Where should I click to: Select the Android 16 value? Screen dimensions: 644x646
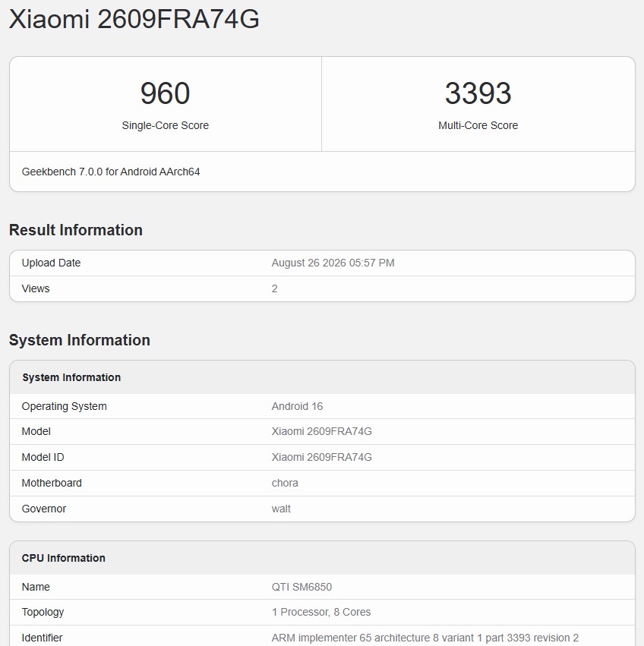pos(297,406)
